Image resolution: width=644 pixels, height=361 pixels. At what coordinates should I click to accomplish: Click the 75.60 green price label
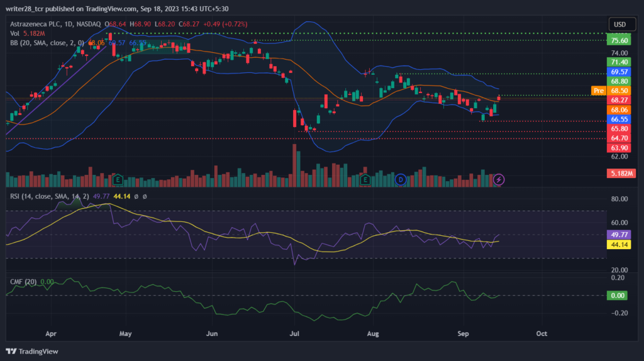[x=619, y=40]
